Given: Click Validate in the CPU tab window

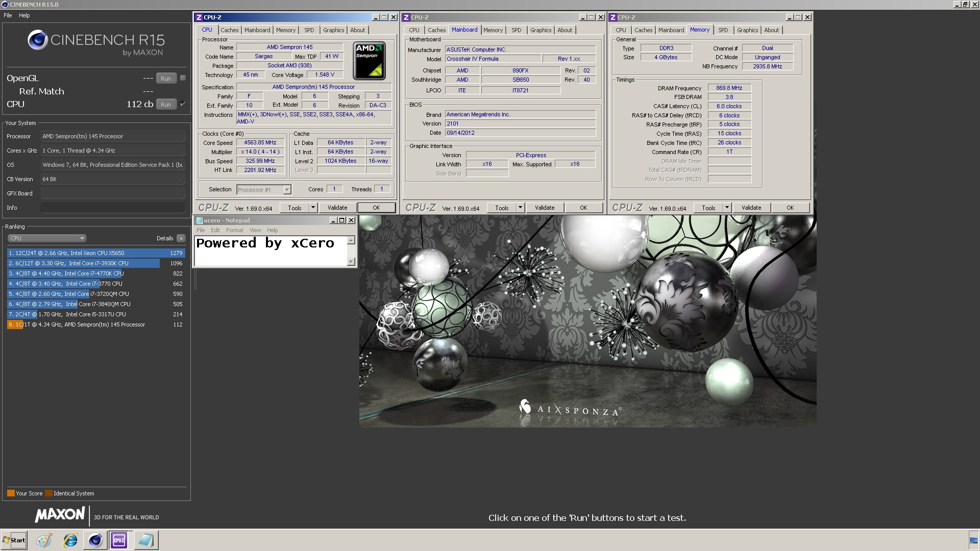Looking at the screenshot, I should tap(337, 208).
